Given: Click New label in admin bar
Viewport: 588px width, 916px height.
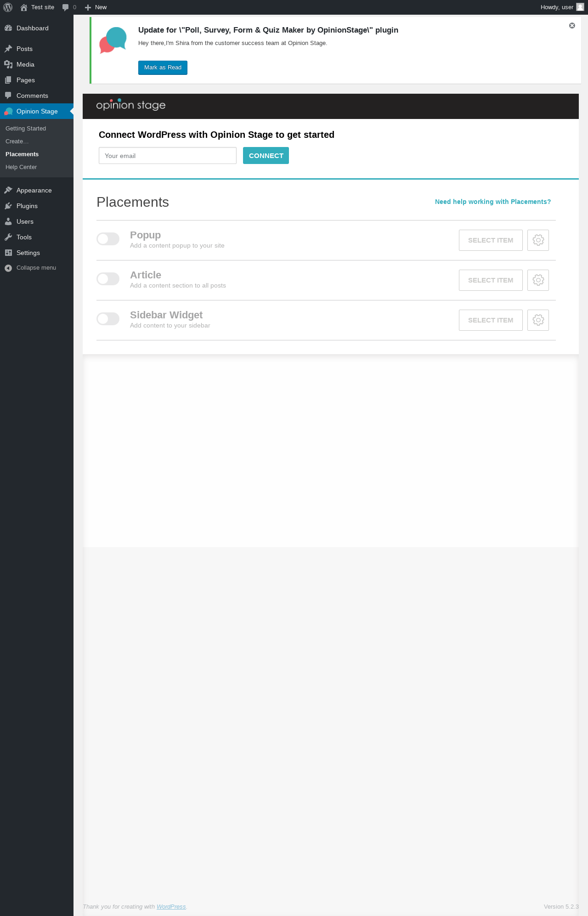Looking at the screenshot, I should [101, 7].
